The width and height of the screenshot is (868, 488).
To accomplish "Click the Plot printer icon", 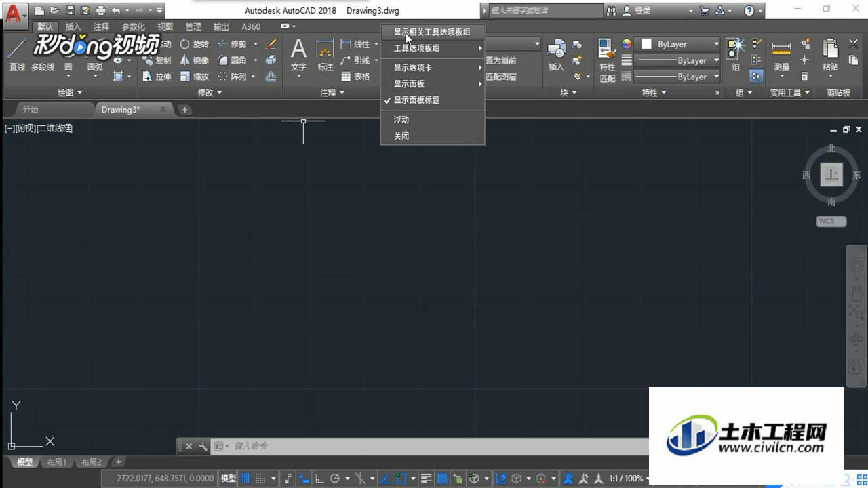I will (x=101, y=10).
